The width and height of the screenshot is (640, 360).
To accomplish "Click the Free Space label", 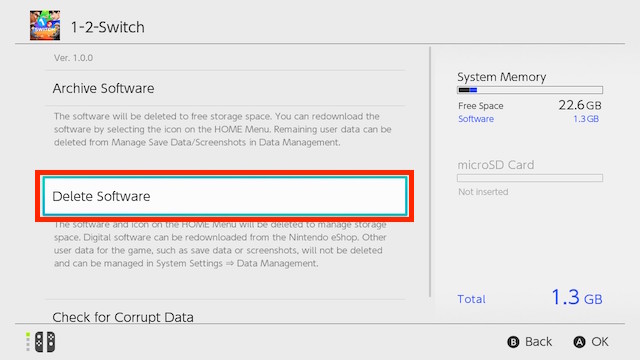I will point(480,106).
